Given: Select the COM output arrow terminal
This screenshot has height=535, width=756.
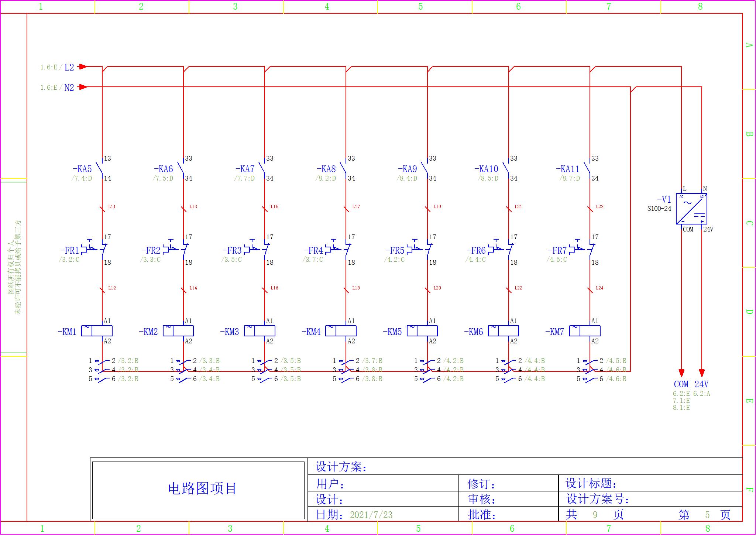Looking at the screenshot, I should coord(681,373).
